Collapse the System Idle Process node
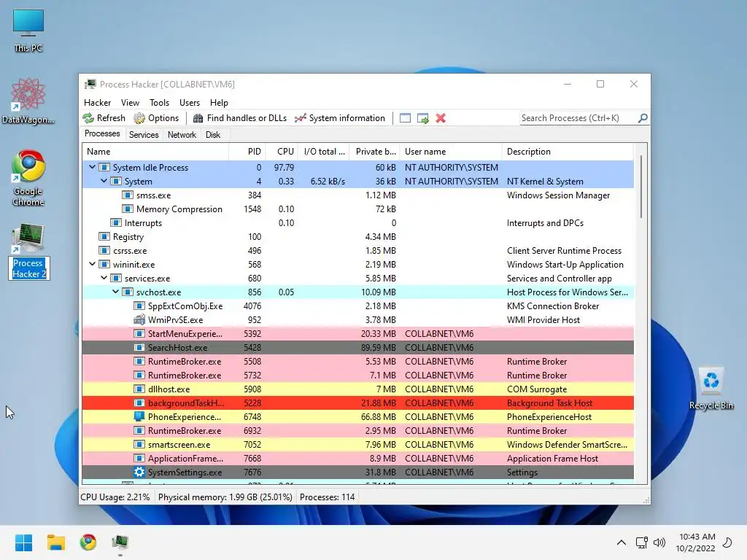 pyautogui.click(x=92, y=167)
